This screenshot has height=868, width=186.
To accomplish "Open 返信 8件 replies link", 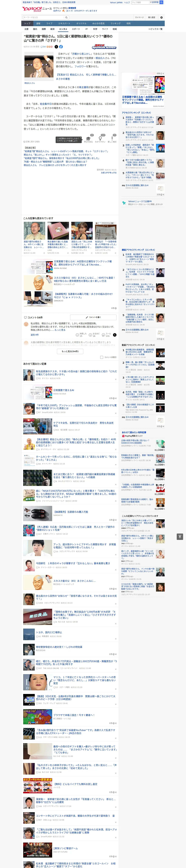I will 35,335.
